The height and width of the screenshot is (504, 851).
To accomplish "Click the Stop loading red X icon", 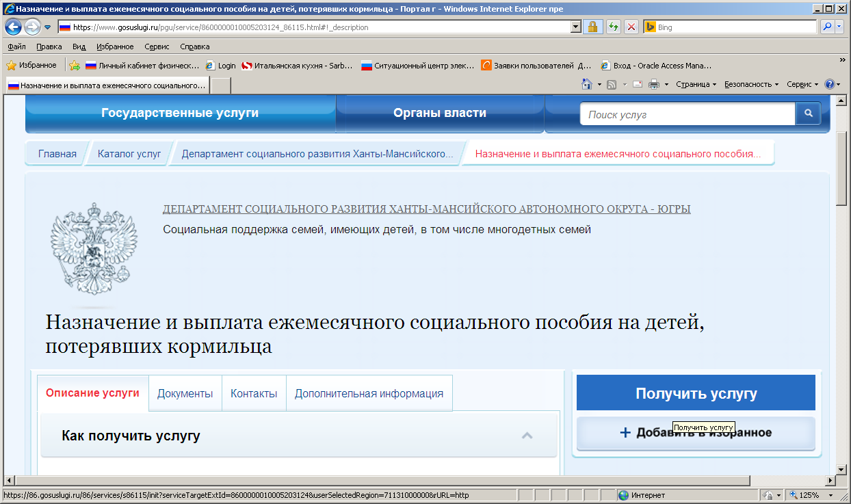I will pyautogui.click(x=631, y=27).
